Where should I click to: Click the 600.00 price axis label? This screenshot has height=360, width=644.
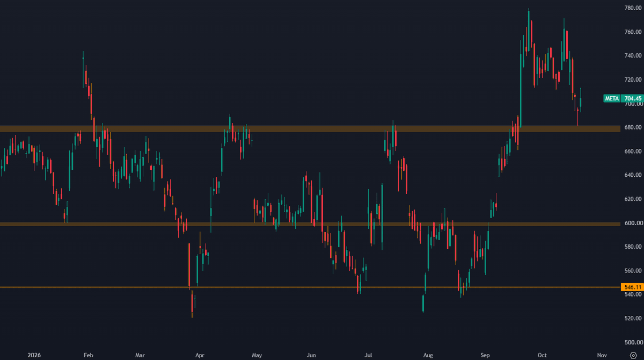(634, 223)
